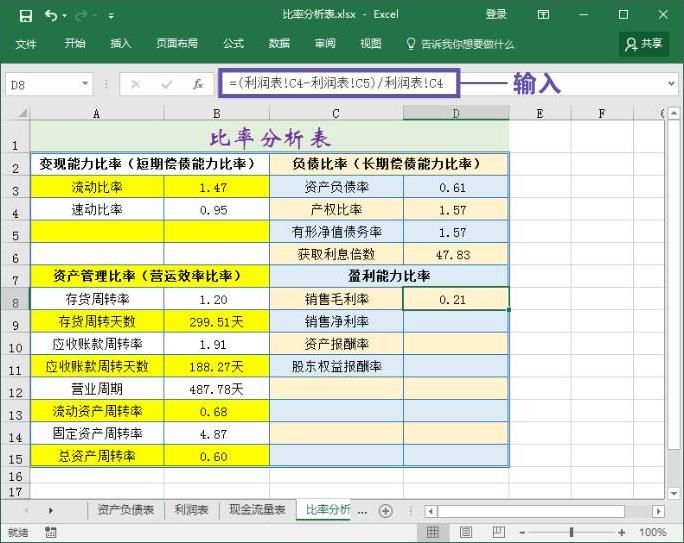Click the sheet tab scroll right arrow
This screenshot has width=684, height=543.
51,510
